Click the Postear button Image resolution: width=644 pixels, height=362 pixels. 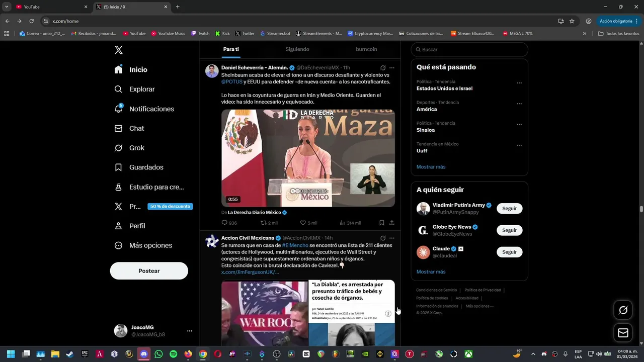click(x=149, y=271)
